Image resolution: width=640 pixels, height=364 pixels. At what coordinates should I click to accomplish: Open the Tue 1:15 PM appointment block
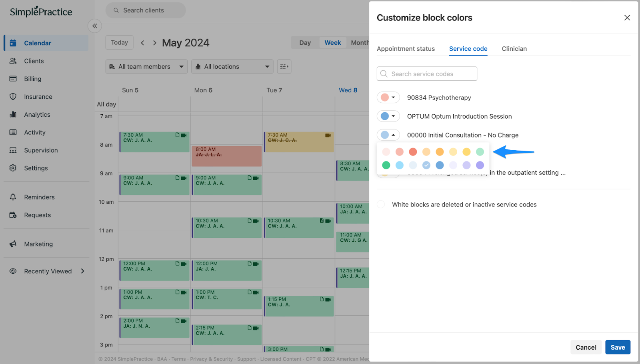click(298, 306)
